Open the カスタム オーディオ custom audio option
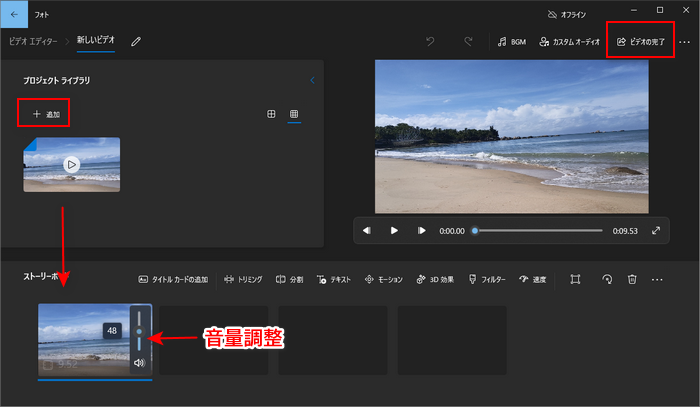Image resolution: width=700 pixels, height=407 pixels. 568,42
